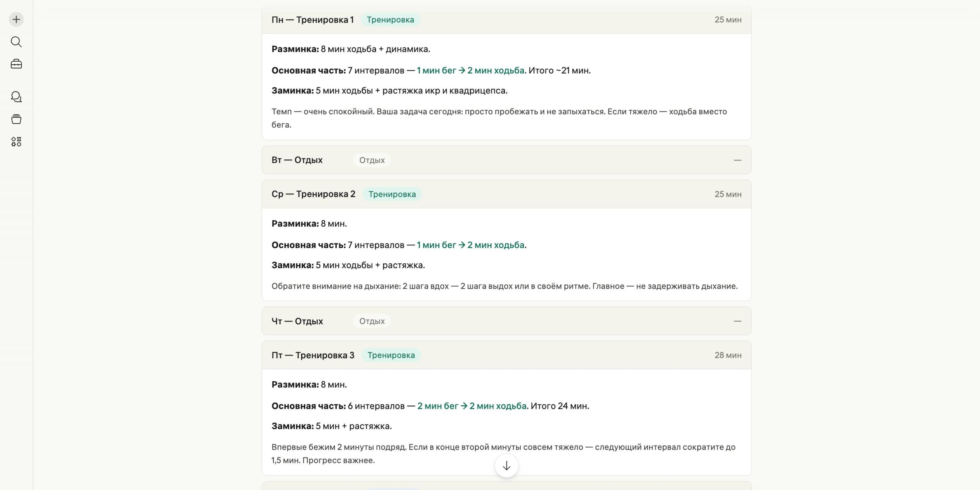
Task: Collapse the Пн — Тренировка 1 header
Action: (312, 20)
